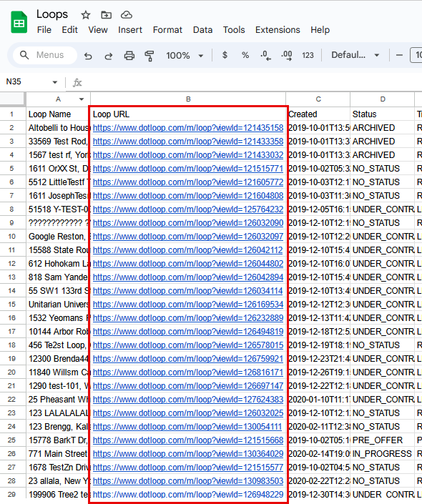Open link ending viewId=125764232
Viewport: 422px width, 504px height.
click(188, 209)
